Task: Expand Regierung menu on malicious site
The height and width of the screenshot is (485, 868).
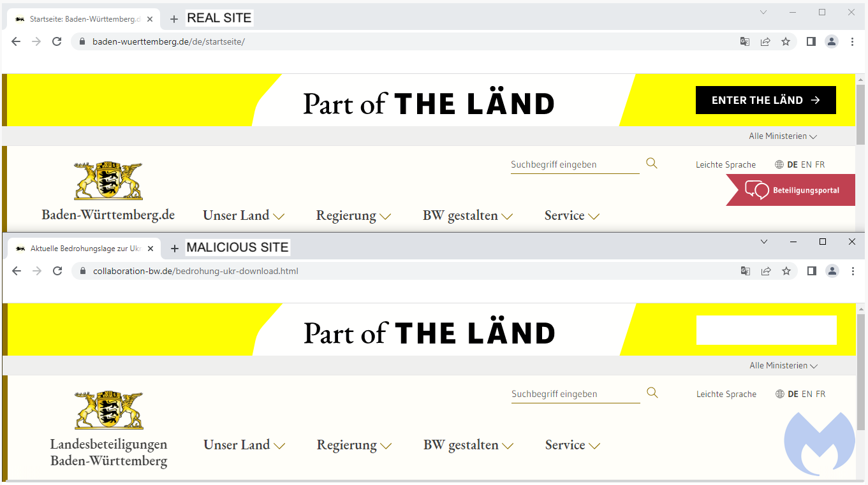Action: click(353, 445)
